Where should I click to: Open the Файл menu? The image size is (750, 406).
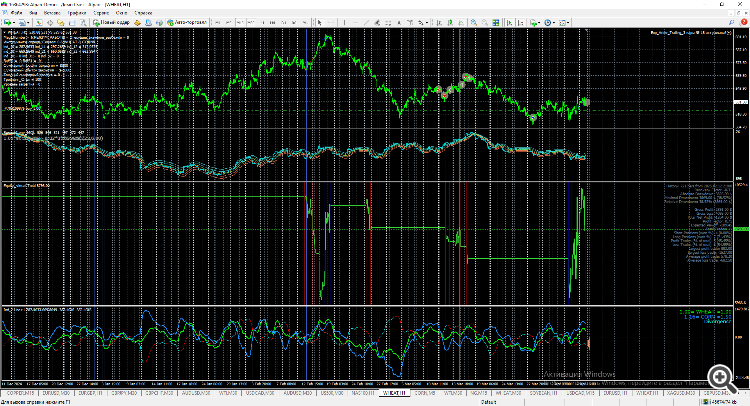pos(16,13)
